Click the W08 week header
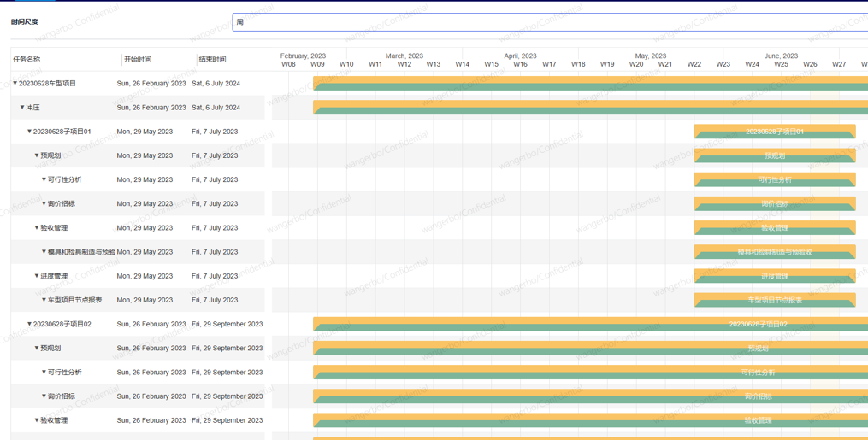 click(x=288, y=64)
